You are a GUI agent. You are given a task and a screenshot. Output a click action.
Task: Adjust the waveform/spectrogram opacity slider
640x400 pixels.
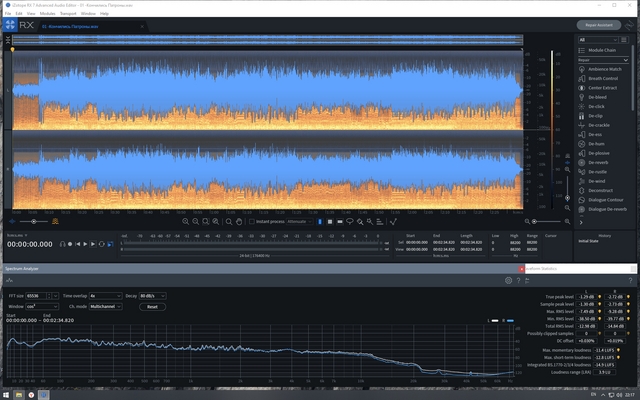coord(35,221)
